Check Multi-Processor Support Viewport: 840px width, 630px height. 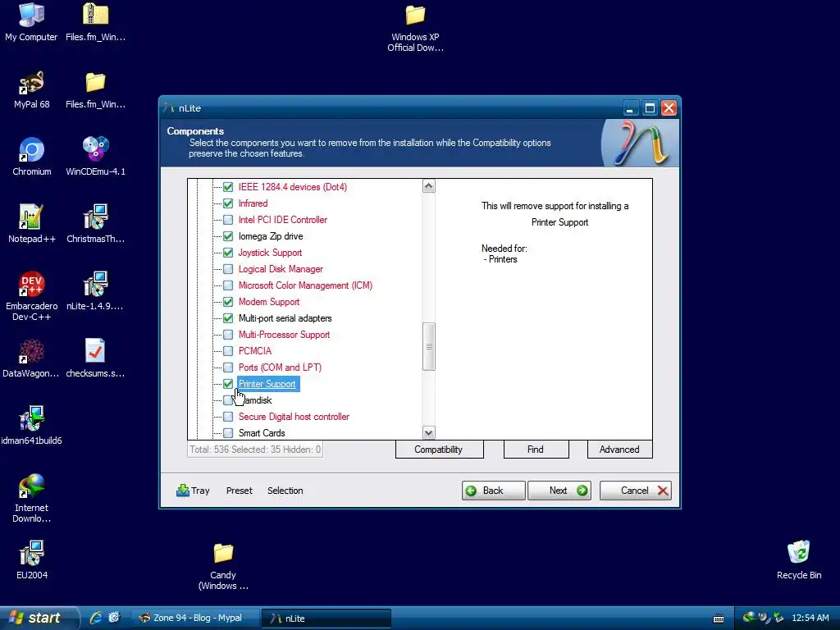pos(228,335)
